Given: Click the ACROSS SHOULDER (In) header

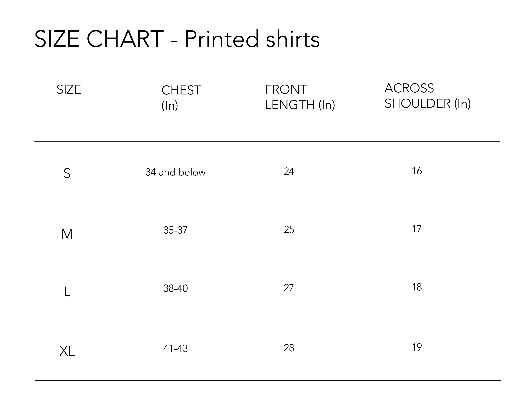Looking at the screenshot, I should [427, 96].
